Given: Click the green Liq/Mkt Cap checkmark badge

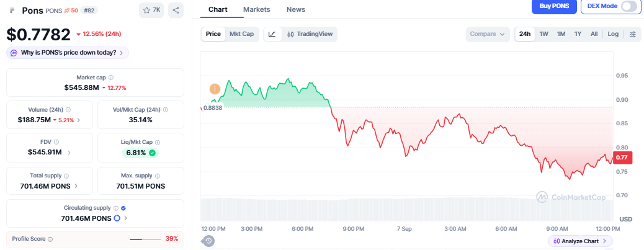Looking at the screenshot, I should (x=153, y=153).
